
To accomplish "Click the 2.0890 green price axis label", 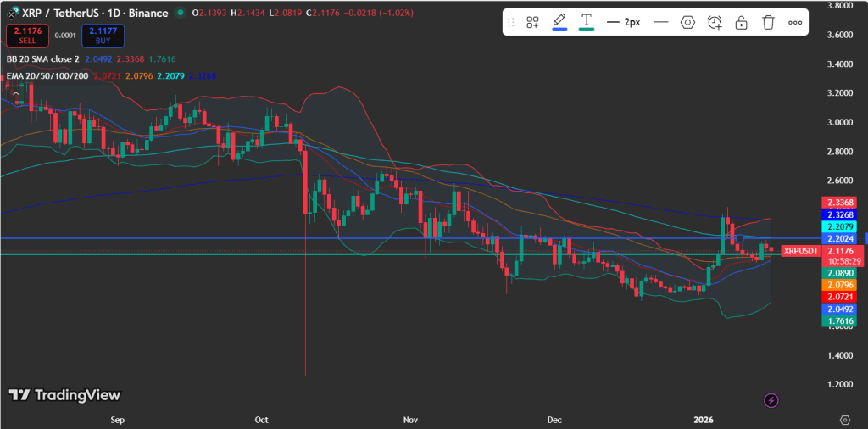I will 838,273.
